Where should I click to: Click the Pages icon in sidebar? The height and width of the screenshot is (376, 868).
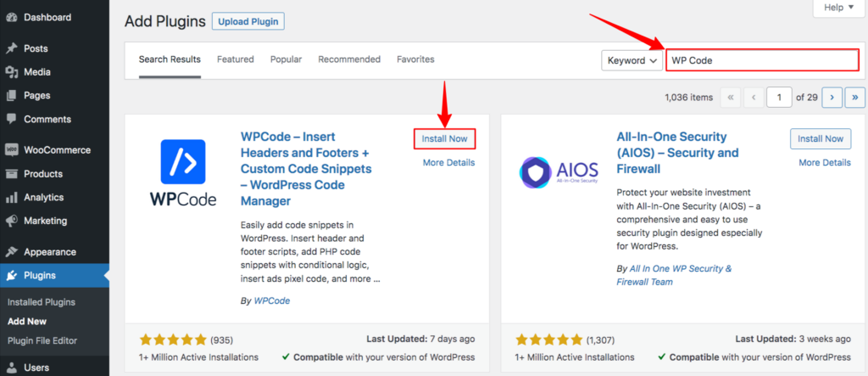point(12,95)
